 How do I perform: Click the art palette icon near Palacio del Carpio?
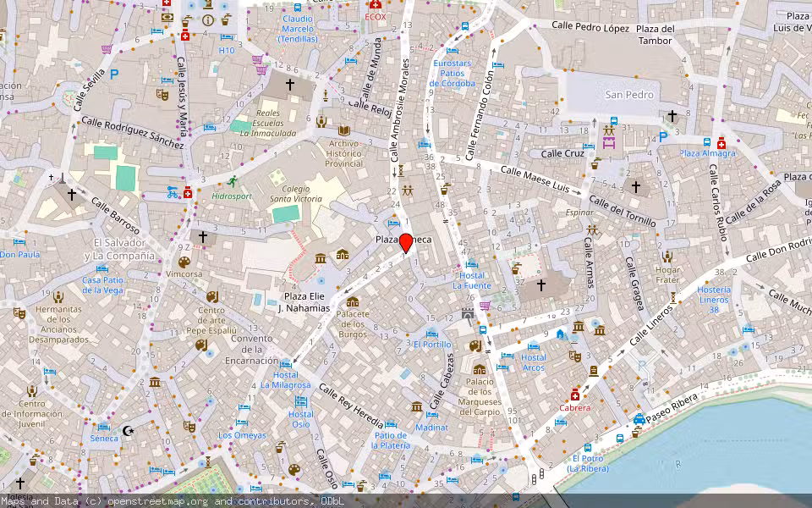tap(475, 347)
